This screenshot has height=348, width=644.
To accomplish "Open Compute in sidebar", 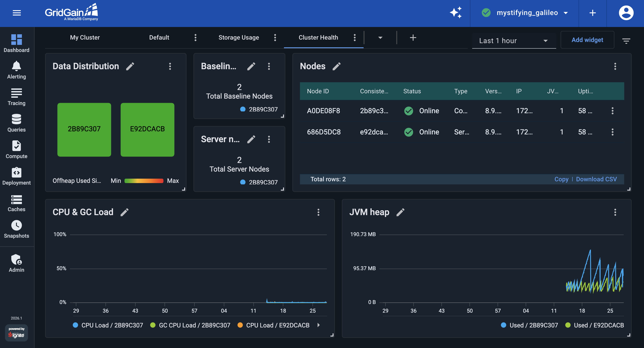I will [17, 149].
